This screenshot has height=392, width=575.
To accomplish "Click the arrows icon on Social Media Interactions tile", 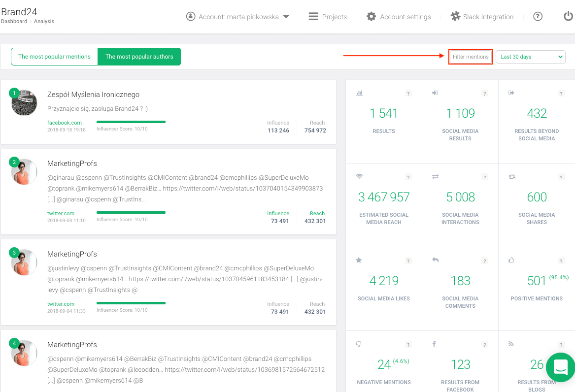I will pos(435,177).
